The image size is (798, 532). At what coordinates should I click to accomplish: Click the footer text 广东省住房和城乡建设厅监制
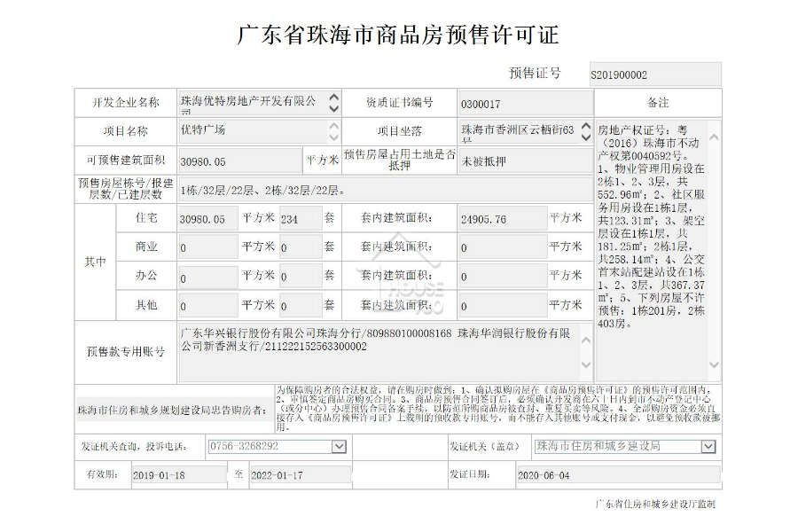click(x=655, y=504)
